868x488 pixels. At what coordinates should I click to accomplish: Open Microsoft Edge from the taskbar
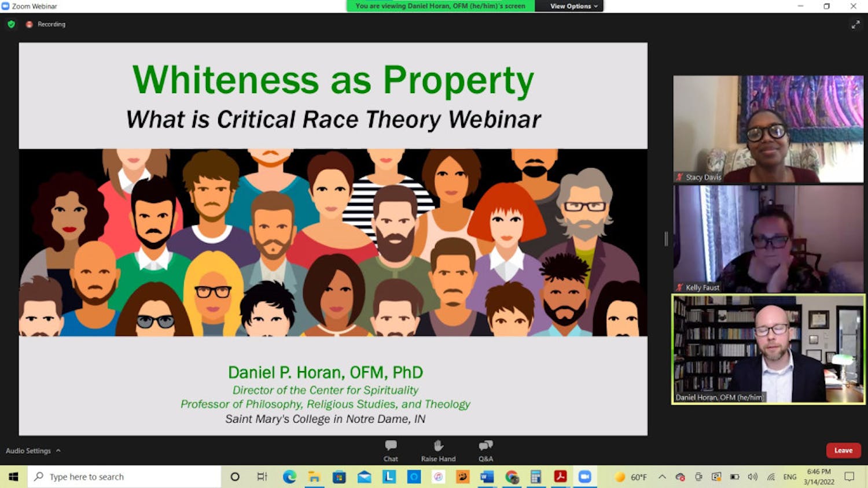(x=289, y=477)
